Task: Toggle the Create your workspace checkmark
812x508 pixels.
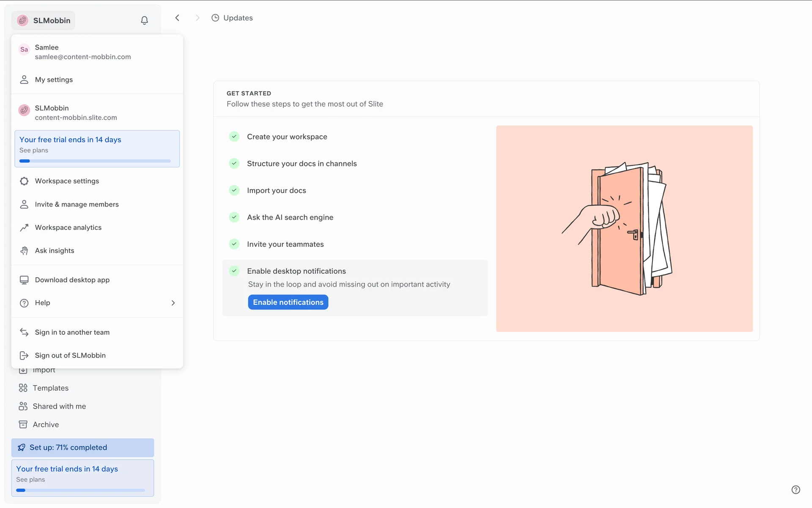Action: click(x=234, y=136)
